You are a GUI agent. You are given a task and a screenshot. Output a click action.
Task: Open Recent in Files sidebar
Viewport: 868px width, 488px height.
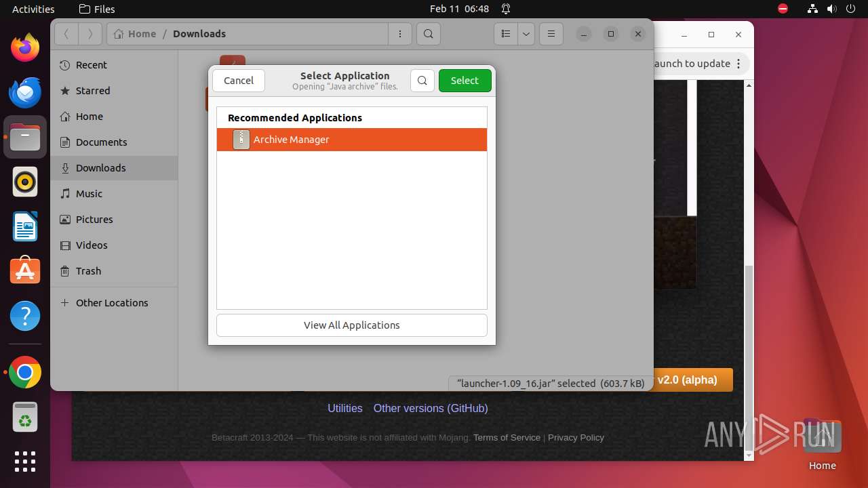[114, 65]
